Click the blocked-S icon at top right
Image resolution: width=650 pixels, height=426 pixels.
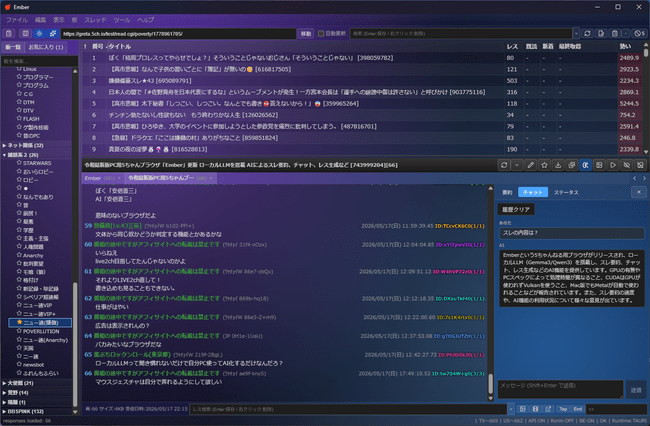[x=640, y=34]
